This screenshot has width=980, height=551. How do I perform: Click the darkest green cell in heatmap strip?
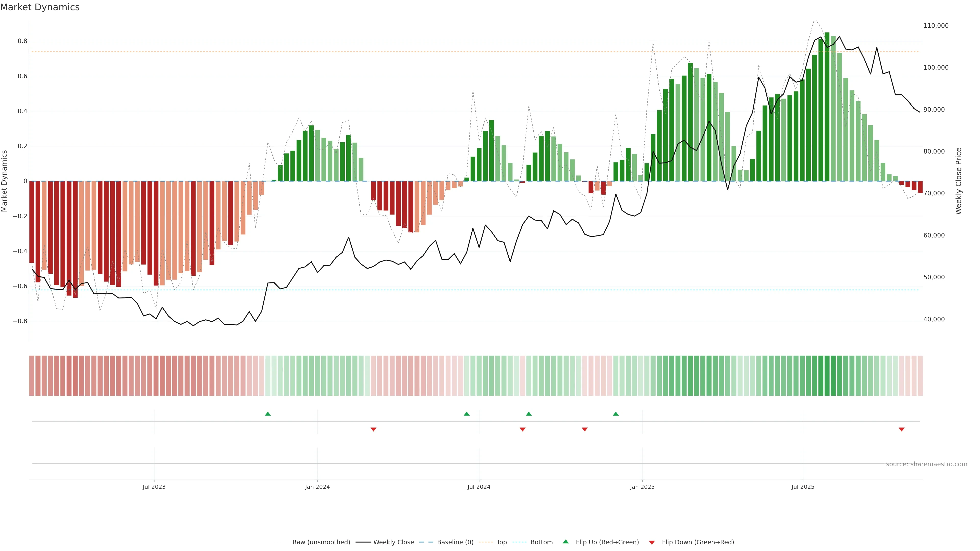827,376
